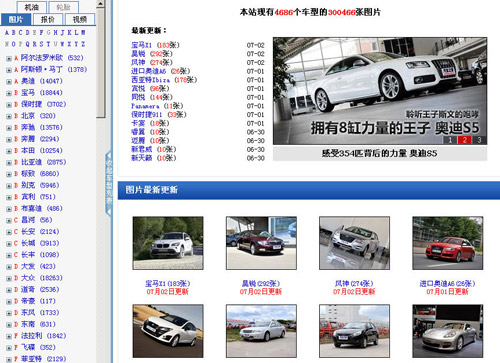The height and width of the screenshot is (363, 500).
Task: Open the 东风 (1733) brand entry
Action: click(x=40, y=313)
